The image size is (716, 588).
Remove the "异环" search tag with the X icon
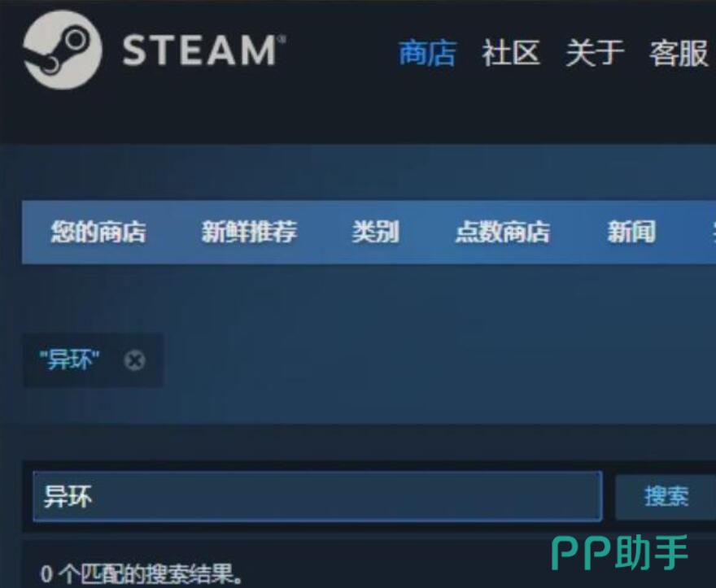(135, 360)
